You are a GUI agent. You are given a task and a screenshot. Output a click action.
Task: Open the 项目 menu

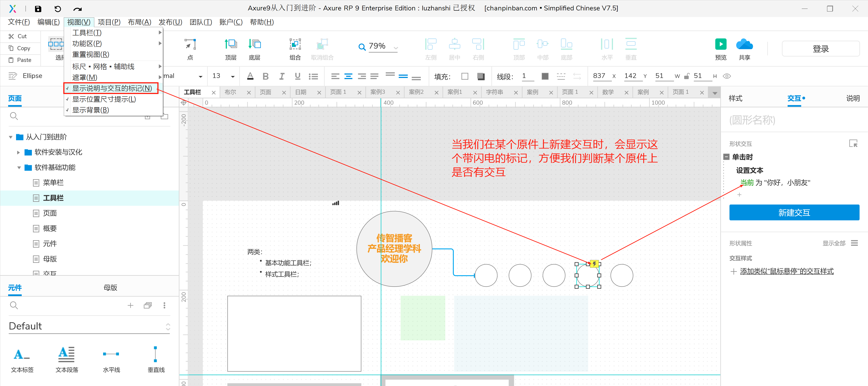109,22
